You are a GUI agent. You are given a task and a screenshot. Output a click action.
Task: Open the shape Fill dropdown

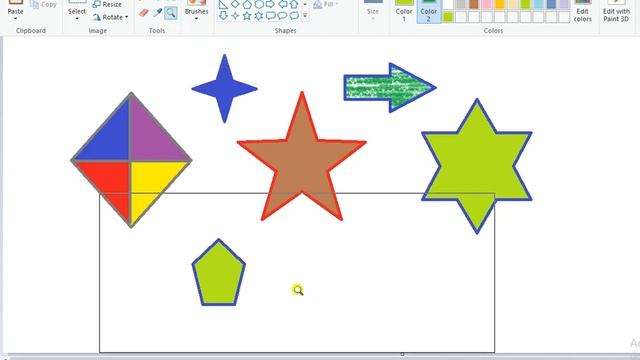click(327, 4)
